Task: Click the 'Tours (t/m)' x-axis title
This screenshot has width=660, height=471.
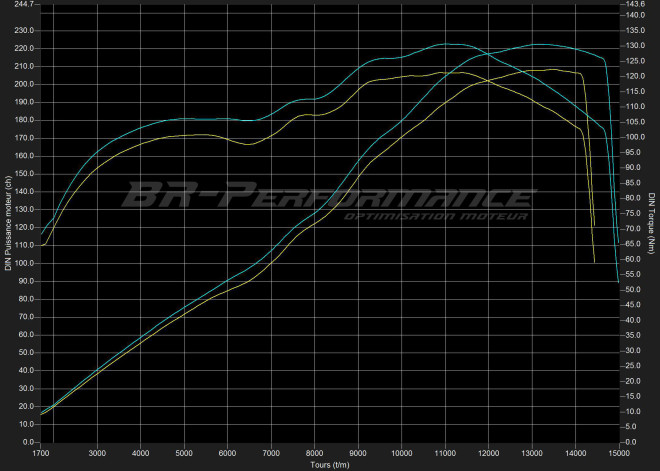Action: 329,465
